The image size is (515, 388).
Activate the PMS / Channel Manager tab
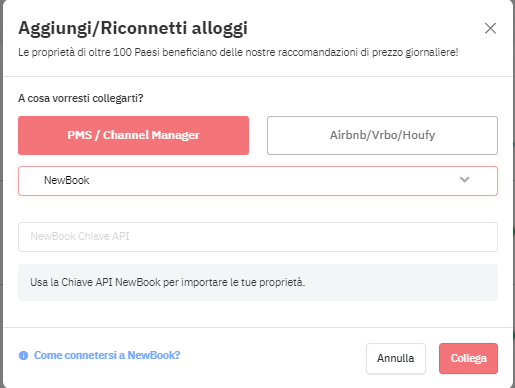coord(133,135)
